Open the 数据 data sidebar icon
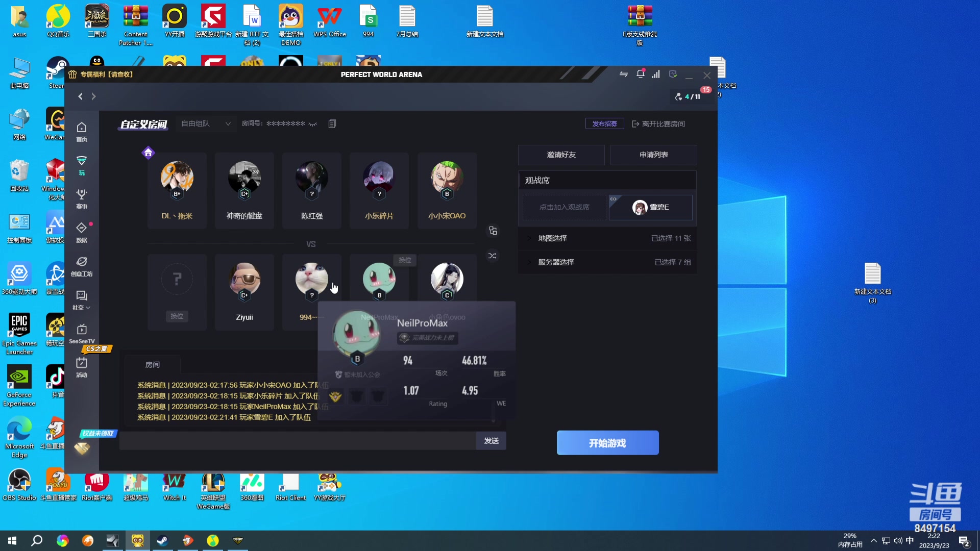Image resolution: width=980 pixels, height=551 pixels. coord(82,232)
